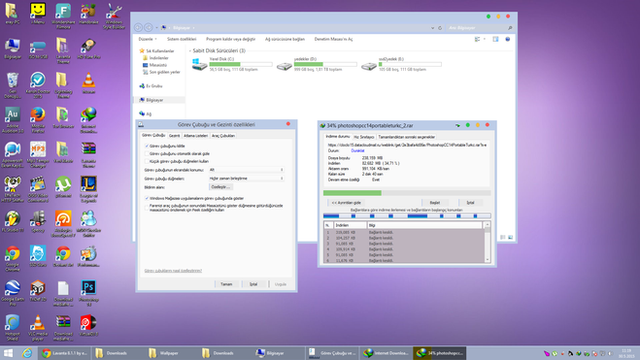640x360 pixels.
Task: Select the Recycle Bin (Geri Dönüşüm) desktop icon
Action: point(13,85)
